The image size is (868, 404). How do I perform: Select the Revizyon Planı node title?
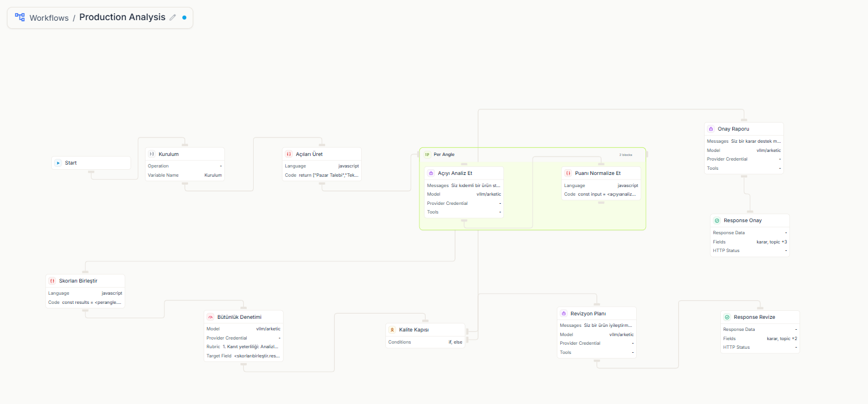point(588,313)
